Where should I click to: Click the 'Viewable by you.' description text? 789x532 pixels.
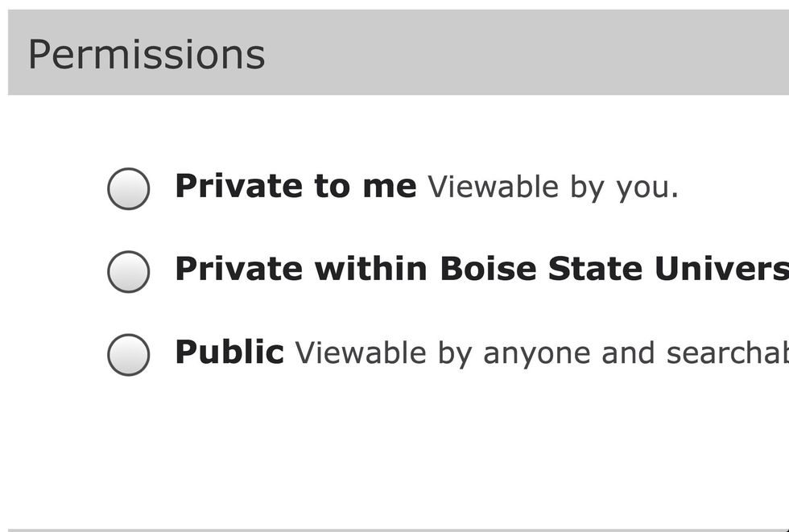click(553, 187)
